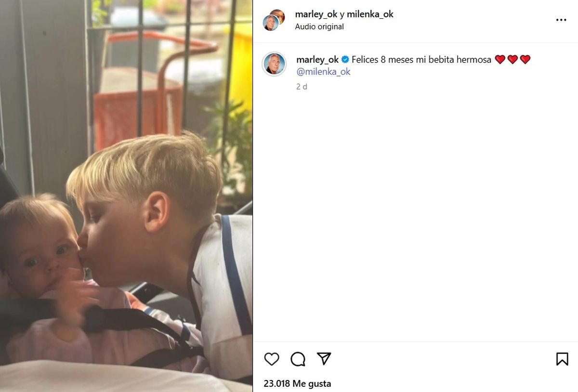Save the post with the bookmark icon
Image resolution: width=578 pixels, height=392 pixels.
click(562, 359)
